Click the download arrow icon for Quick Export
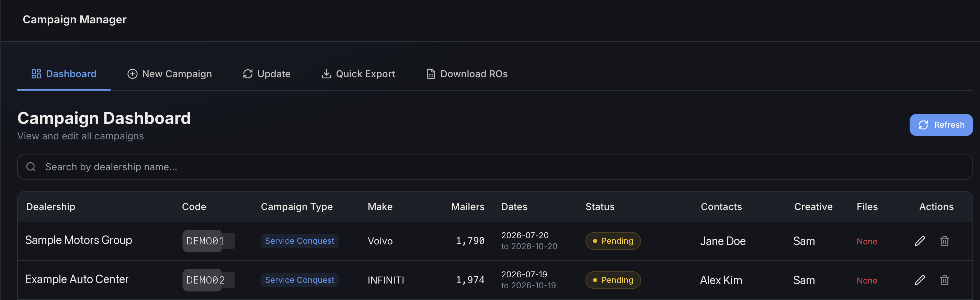980x300 pixels. (326, 74)
